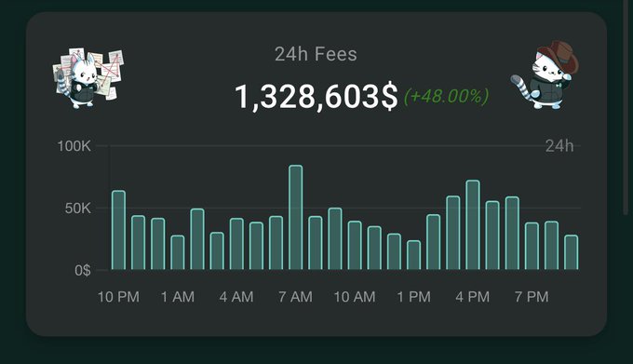Click the 1,328,603$ total fees value
This screenshot has width=633, height=364.
pyautogui.click(x=316, y=97)
